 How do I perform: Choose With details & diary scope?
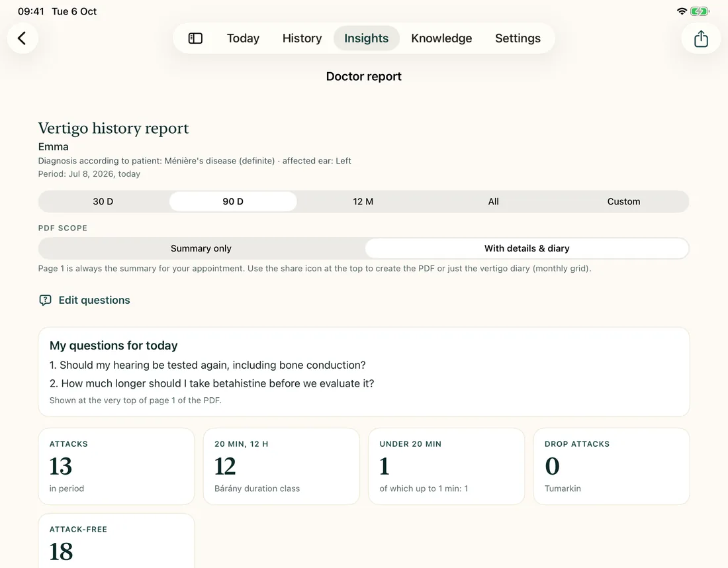[x=527, y=248]
